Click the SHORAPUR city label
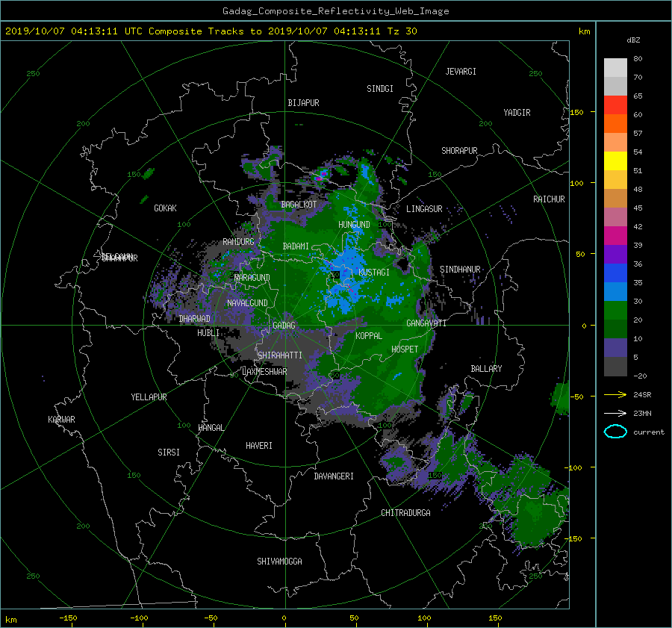 click(x=459, y=151)
